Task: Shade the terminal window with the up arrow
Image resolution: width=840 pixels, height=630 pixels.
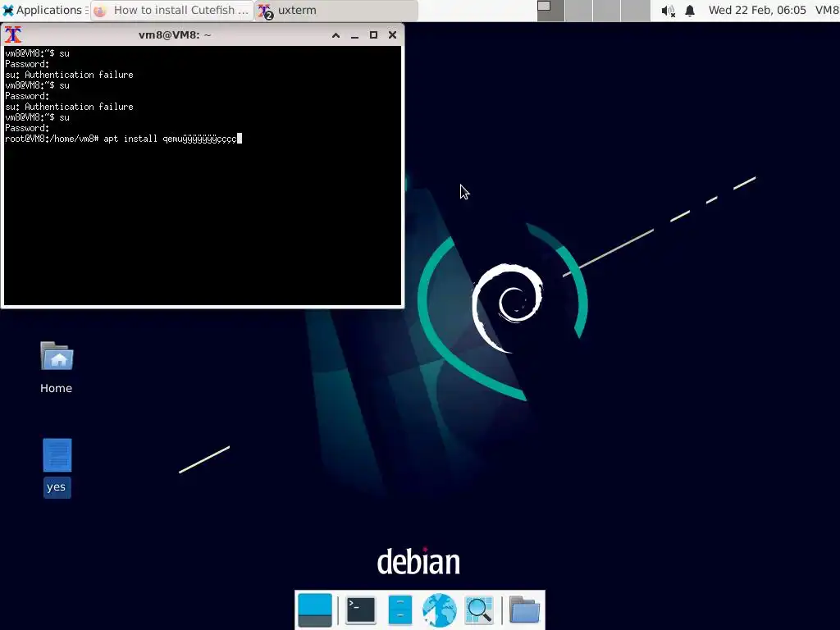Action: coord(336,35)
